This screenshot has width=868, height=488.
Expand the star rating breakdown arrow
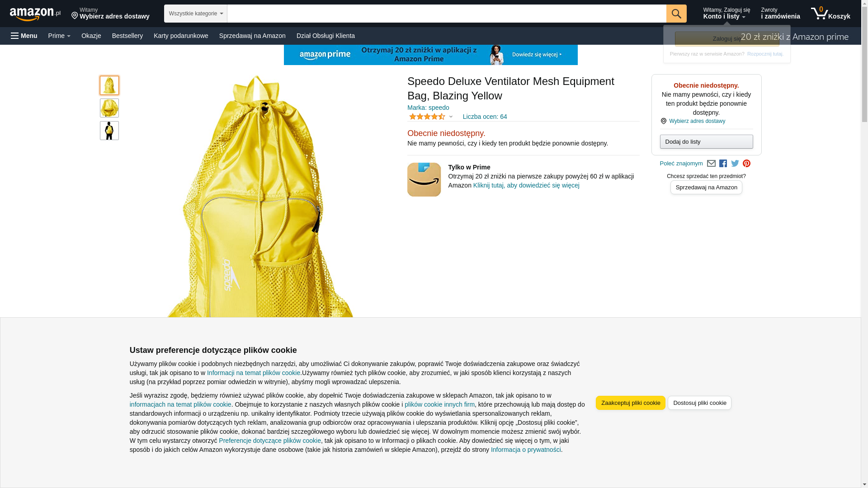(450, 117)
